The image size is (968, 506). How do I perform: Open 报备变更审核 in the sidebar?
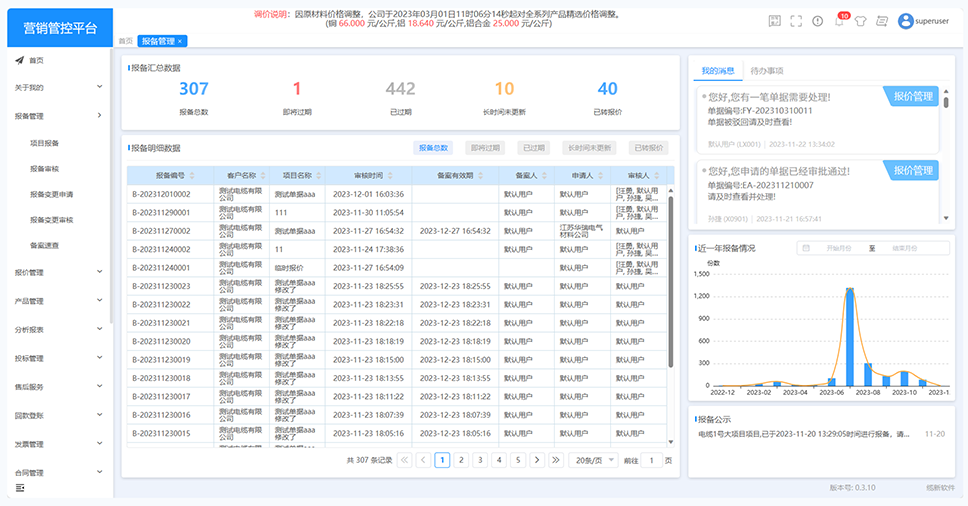coord(52,220)
